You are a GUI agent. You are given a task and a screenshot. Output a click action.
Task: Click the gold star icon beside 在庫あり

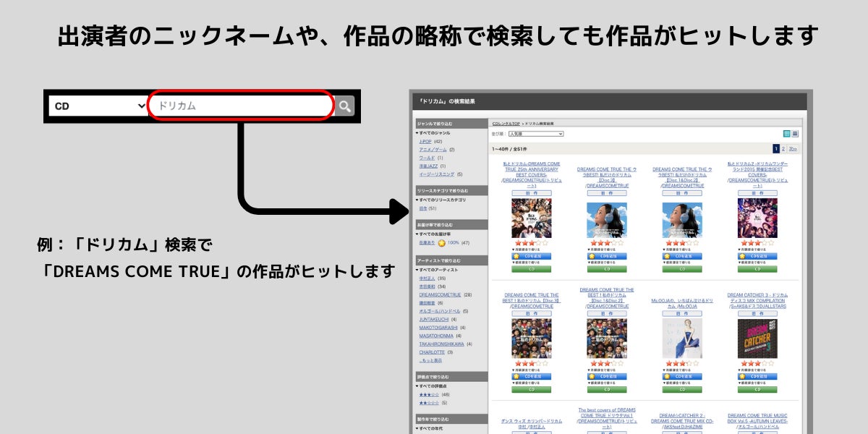click(x=442, y=243)
